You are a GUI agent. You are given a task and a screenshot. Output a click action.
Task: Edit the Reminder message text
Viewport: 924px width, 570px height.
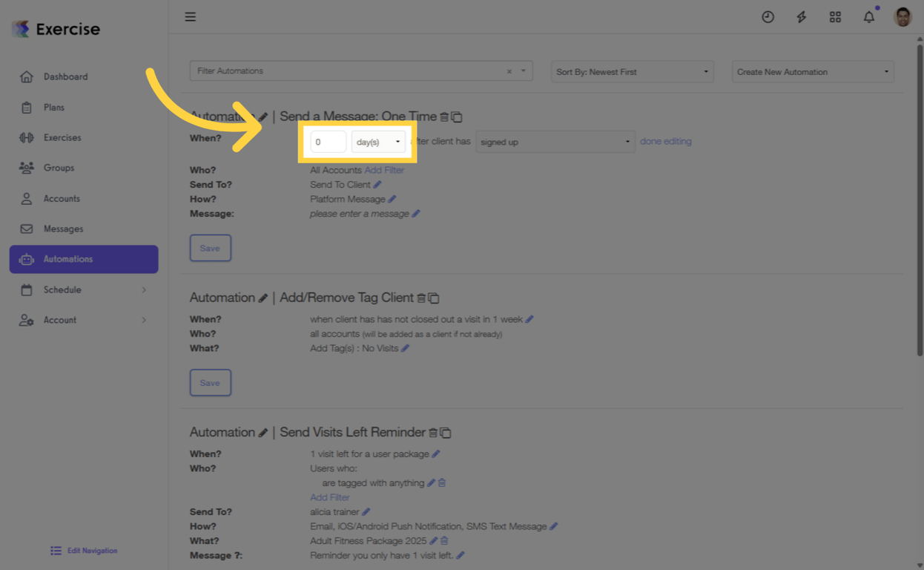tap(461, 555)
